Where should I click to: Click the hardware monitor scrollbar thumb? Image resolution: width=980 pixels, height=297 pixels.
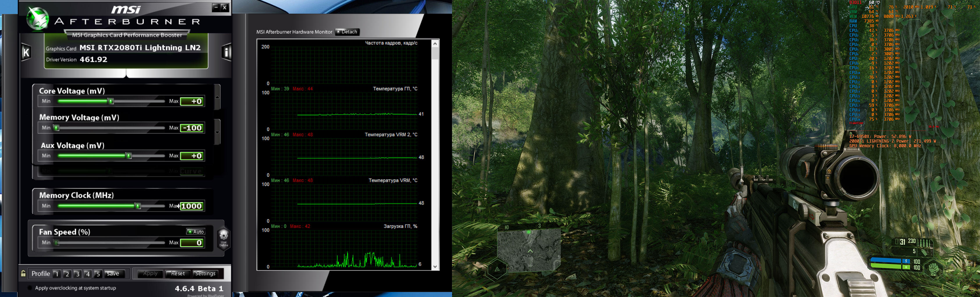(x=435, y=53)
